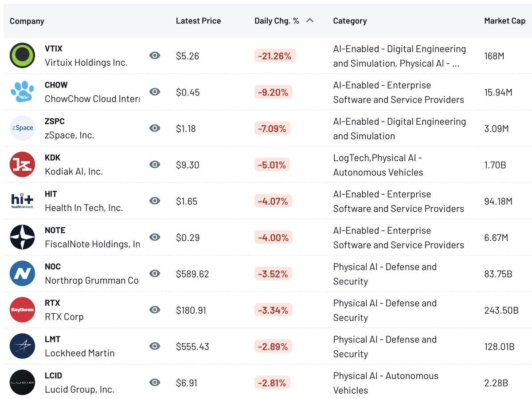
Task: Click the zSpace company logo
Action: click(x=22, y=128)
